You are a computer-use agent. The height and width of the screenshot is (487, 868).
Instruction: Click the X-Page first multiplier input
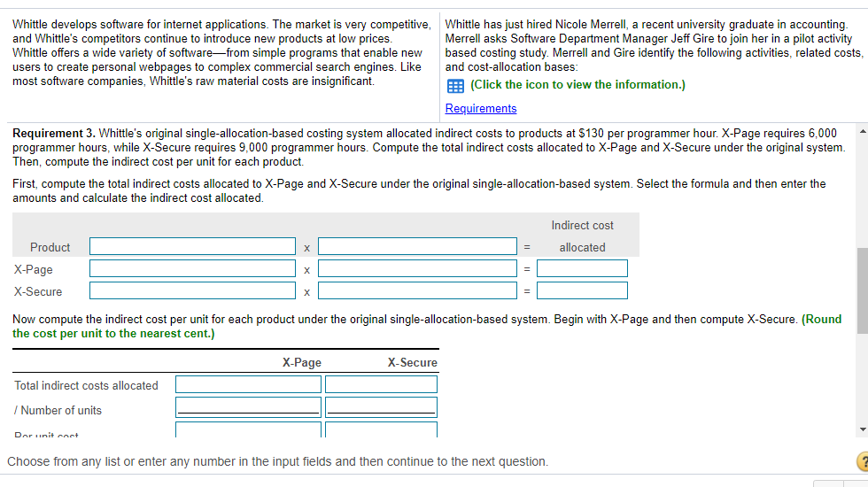pyautogui.click(x=193, y=268)
